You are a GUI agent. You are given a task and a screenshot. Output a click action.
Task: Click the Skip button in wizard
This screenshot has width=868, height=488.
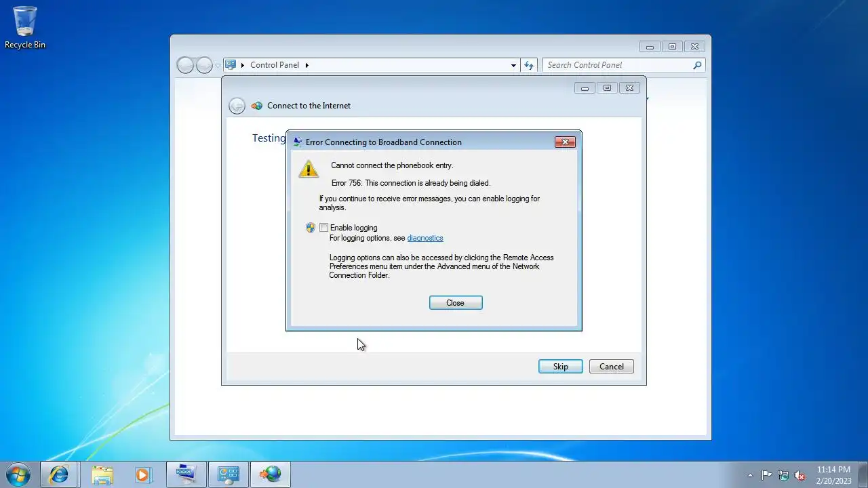(560, 367)
